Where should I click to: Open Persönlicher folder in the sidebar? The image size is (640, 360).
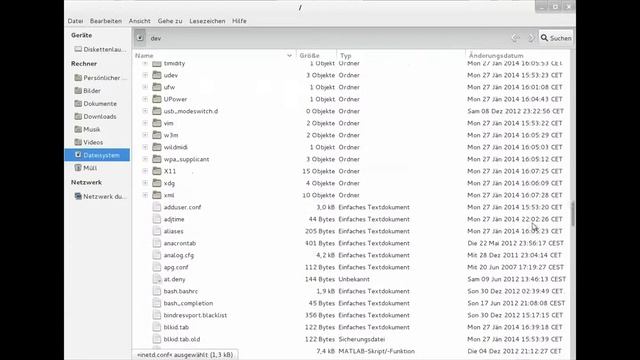[x=101, y=78]
